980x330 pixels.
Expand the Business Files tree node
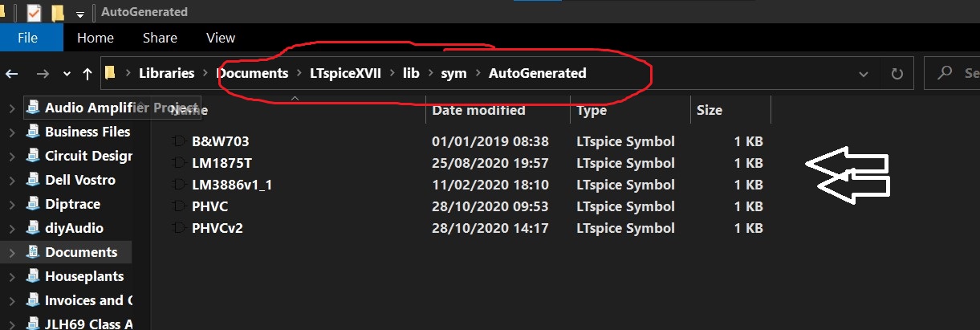tap(11, 132)
